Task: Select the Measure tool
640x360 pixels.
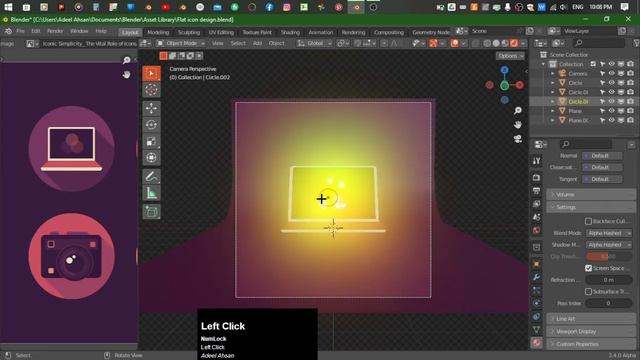Action: [x=151, y=193]
